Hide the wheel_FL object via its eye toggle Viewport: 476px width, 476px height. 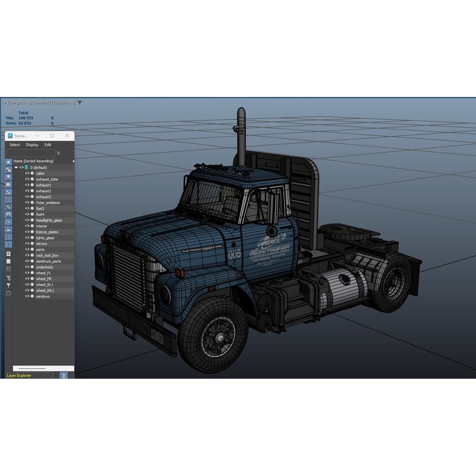27,273
